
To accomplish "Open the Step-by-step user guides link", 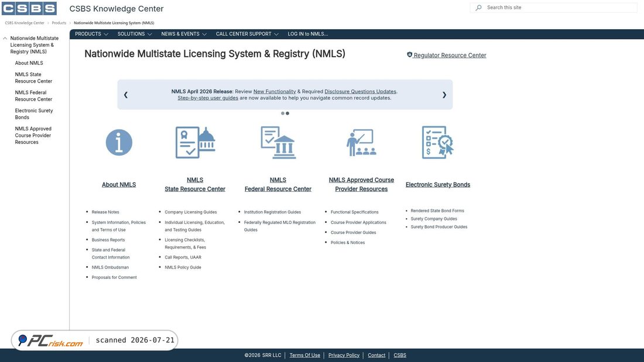I will click(x=208, y=98).
